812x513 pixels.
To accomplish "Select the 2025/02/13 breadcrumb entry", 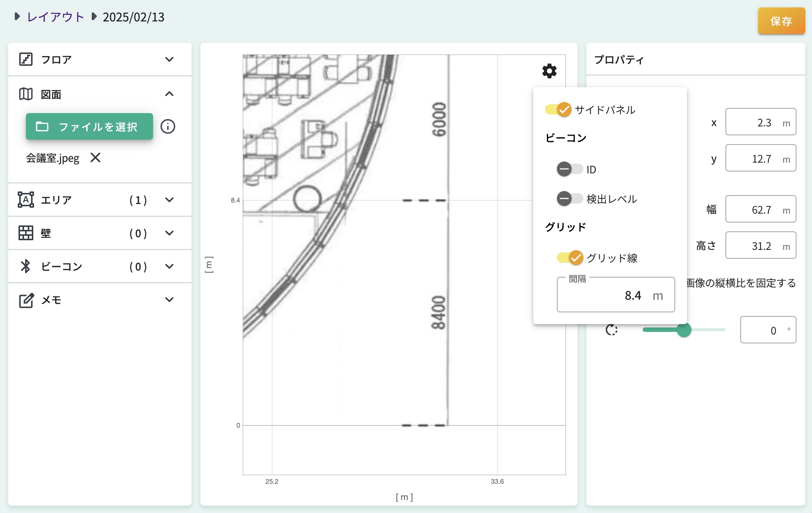I will [x=133, y=17].
